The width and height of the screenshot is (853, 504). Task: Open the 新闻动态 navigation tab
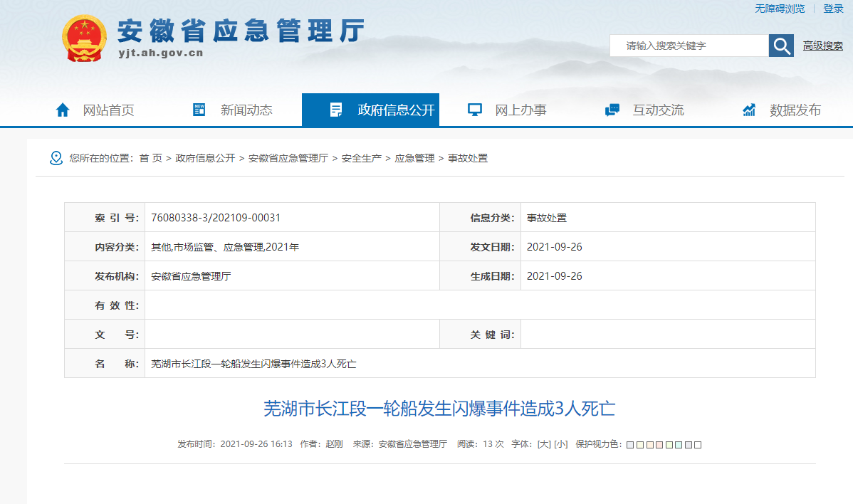[x=246, y=110]
